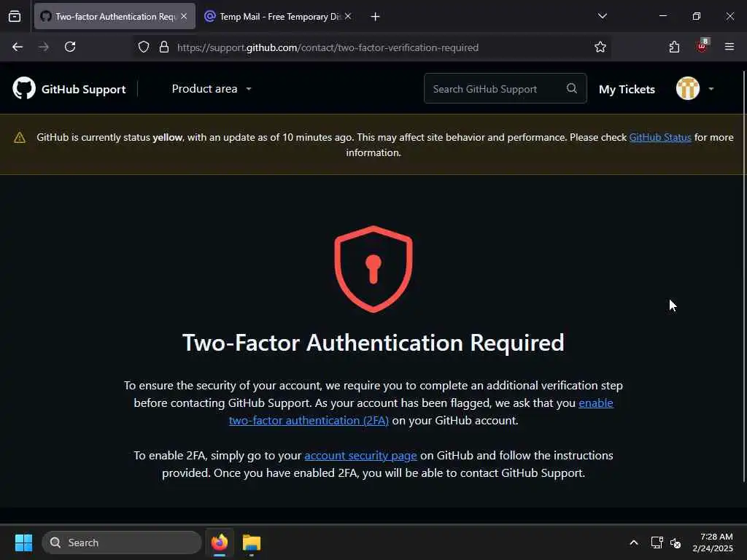Viewport: 747px width, 560px height.
Task: Show hidden system tray icons
Action: tap(634, 542)
